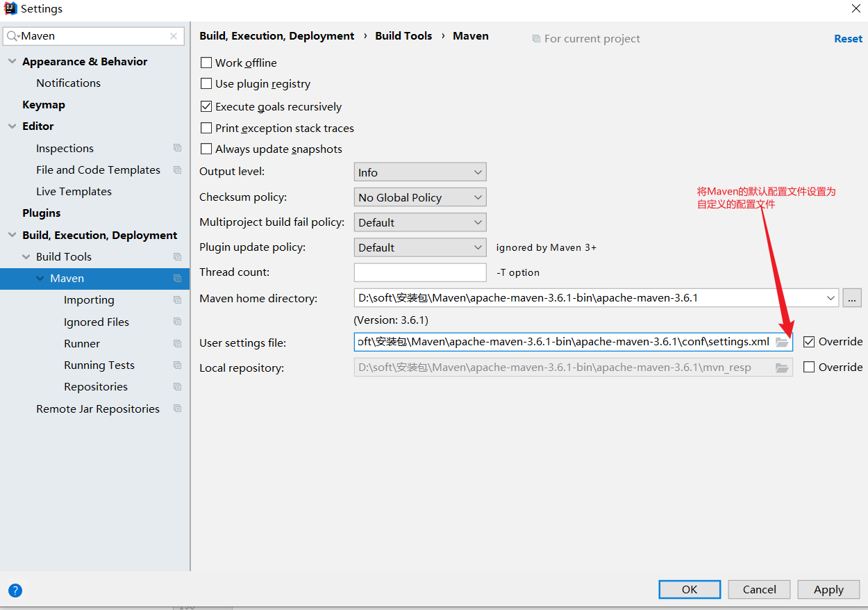Open Running Tests under Maven
868x610 pixels.
point(99,365)
